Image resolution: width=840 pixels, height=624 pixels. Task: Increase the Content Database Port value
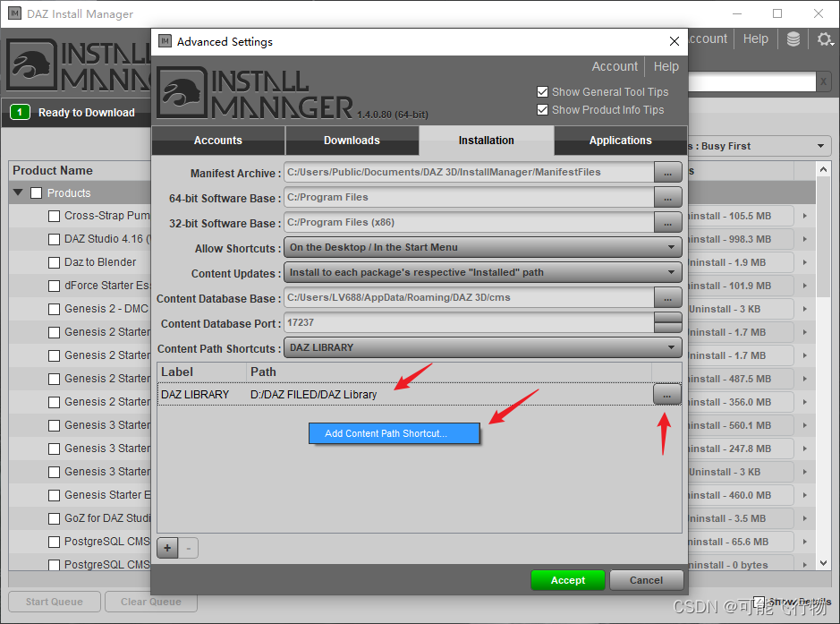tap(667, 317)
